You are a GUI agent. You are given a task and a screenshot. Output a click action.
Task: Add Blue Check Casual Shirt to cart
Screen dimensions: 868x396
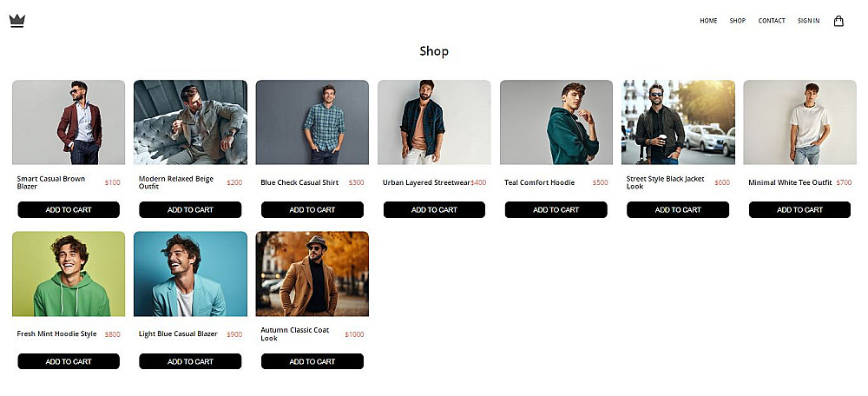point(312,209)
